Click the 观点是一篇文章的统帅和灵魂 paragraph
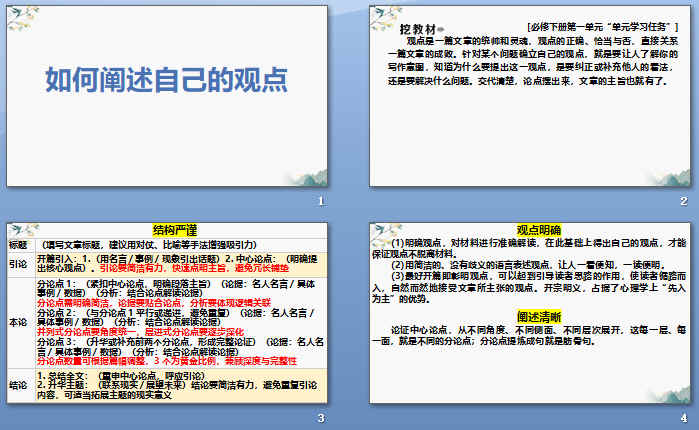This screenshot has width=699, height=430. [533, 61]
